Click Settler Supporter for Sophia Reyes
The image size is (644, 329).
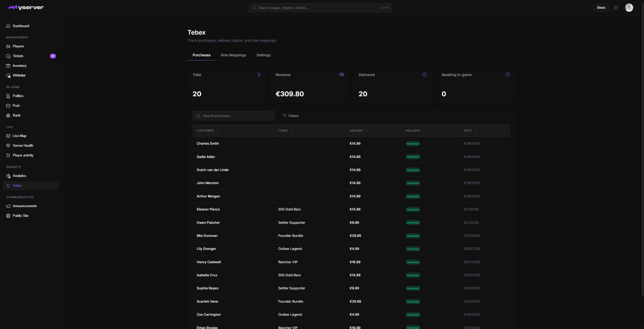[x=292, y=288]
